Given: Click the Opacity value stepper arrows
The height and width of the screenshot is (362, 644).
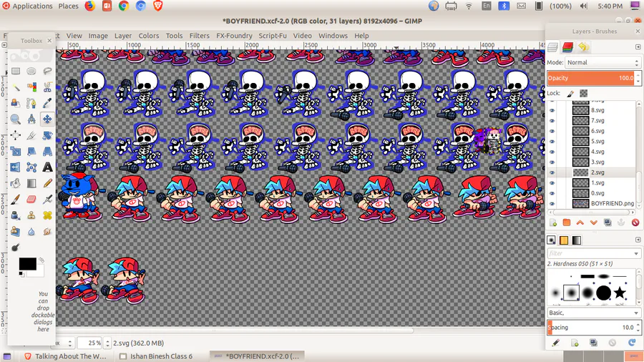Looking at the screenshot, I should point(638,78).
